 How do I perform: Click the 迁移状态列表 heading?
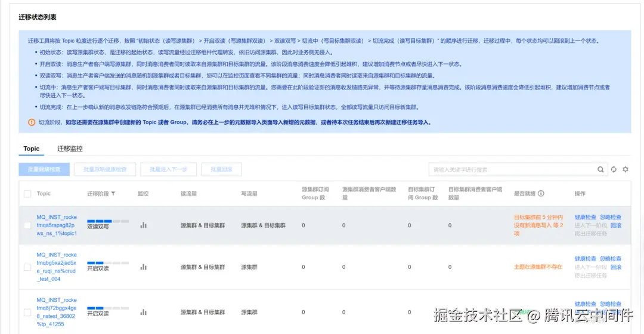point(38,17)
